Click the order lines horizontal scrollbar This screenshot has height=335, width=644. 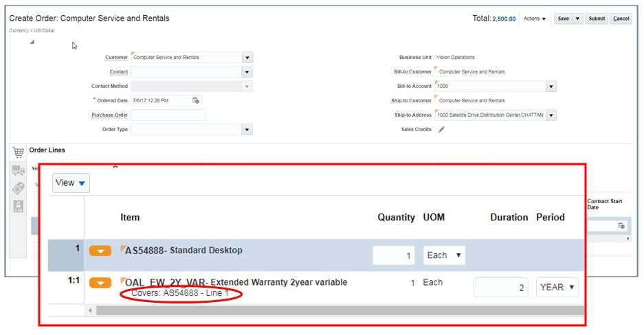click(x=340, y=310)
